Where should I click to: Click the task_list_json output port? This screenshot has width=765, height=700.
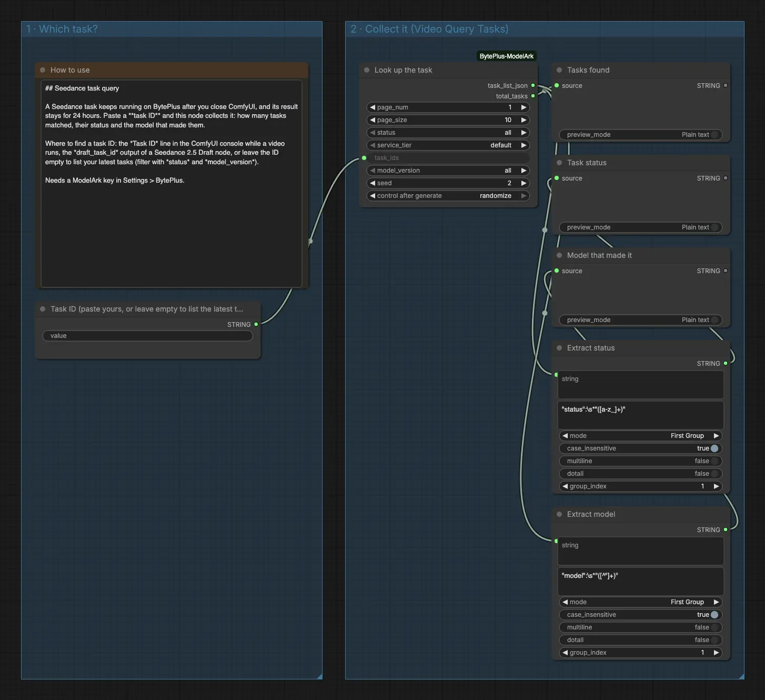(x=533, y=85)
